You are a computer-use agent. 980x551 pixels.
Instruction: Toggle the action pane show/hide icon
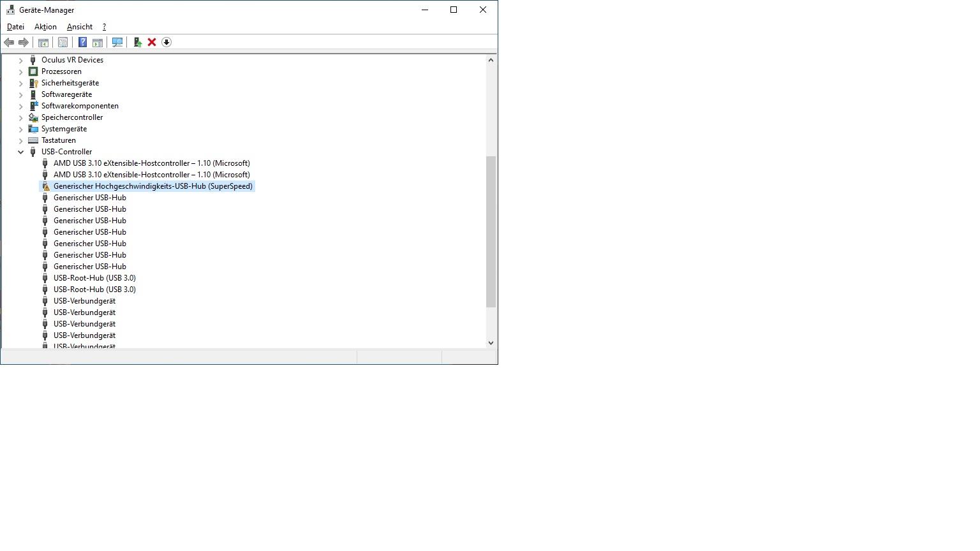pos(98,42)
